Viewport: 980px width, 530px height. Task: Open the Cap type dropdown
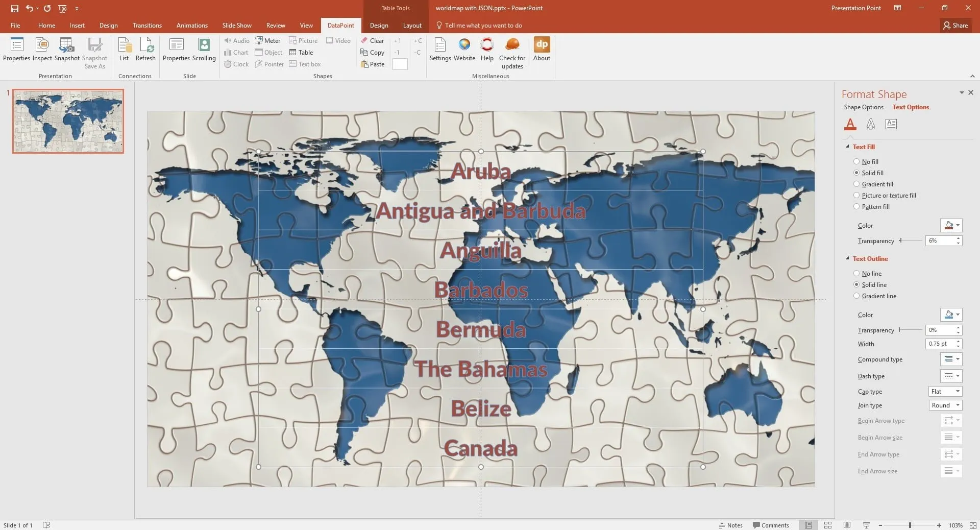[x=945, y=392]
